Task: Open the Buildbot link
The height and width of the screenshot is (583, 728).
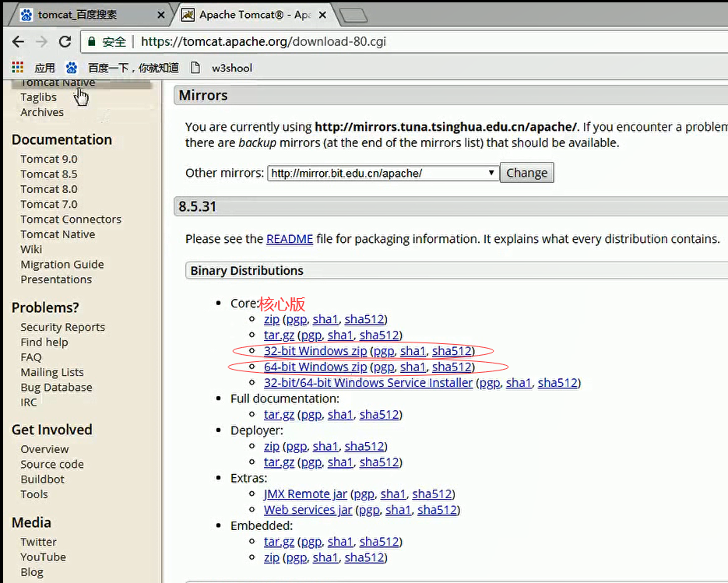Action: coord(42,479)
